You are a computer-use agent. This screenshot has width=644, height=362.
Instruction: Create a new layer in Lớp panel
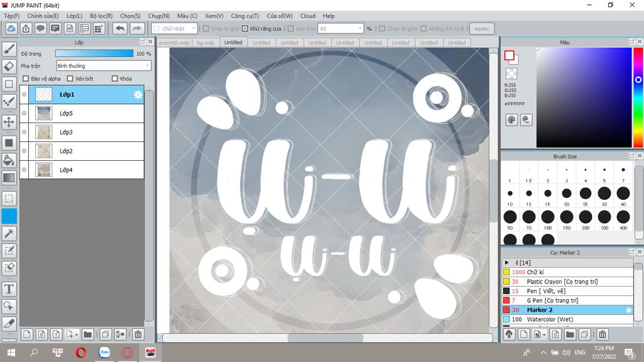pos(26,334)
